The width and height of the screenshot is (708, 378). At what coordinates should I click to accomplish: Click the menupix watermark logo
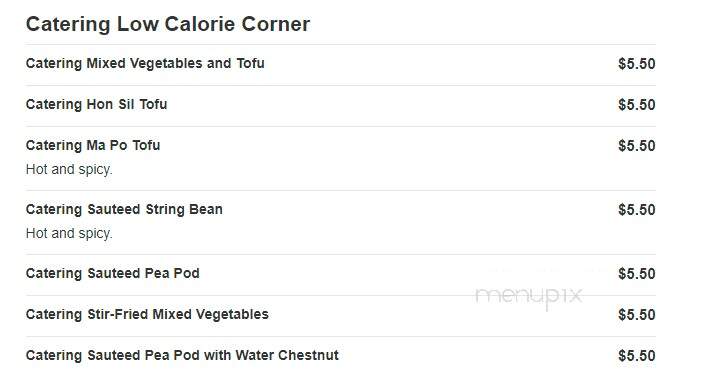coord(529,297)
